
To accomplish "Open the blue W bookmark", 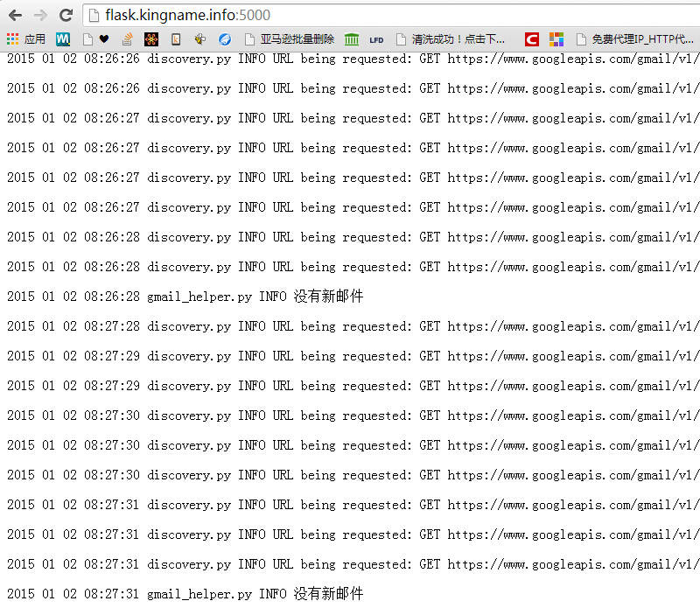I will pos(63,39).
